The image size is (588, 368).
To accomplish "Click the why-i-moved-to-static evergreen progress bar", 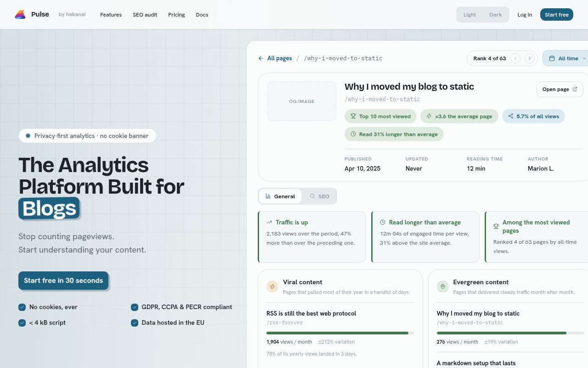I will [510, 333].
